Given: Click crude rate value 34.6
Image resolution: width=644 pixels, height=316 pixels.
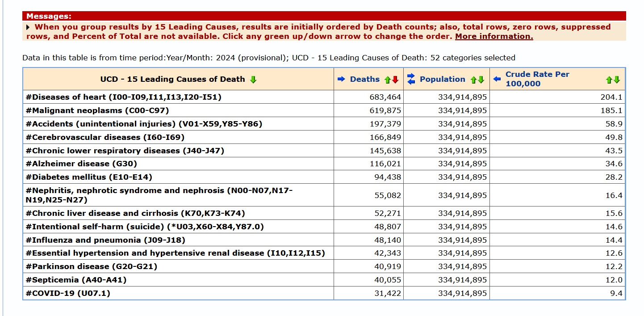Looking at the screenshot, I should click(614, 164).
